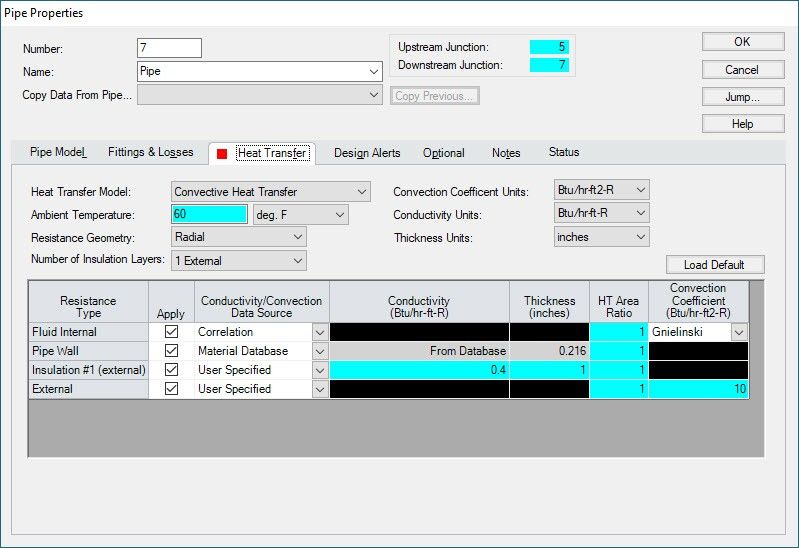Switch to the Design Alerts tab

pos(367,153)
